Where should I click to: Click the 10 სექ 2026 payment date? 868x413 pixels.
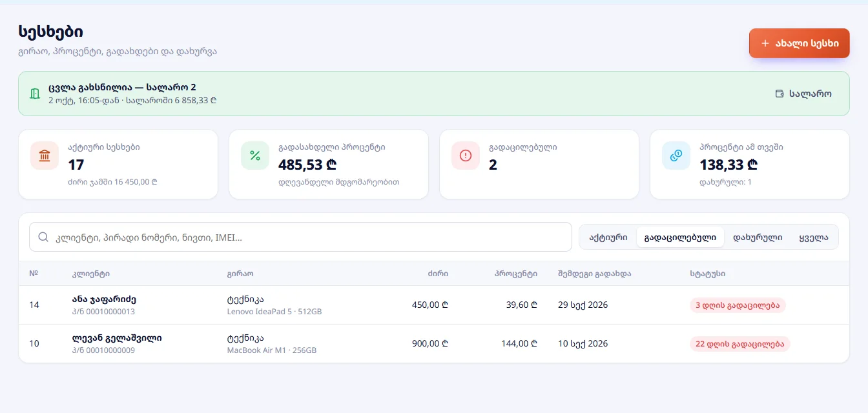pyautogui.click(x=583, y=343)
